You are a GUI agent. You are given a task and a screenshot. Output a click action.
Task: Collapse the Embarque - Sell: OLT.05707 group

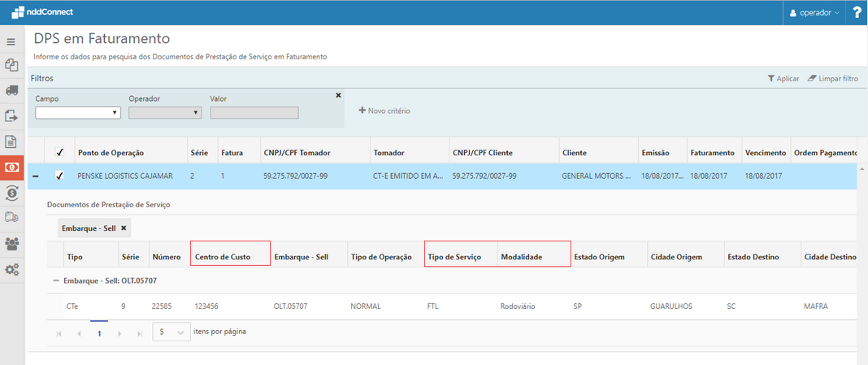(56, 280)
